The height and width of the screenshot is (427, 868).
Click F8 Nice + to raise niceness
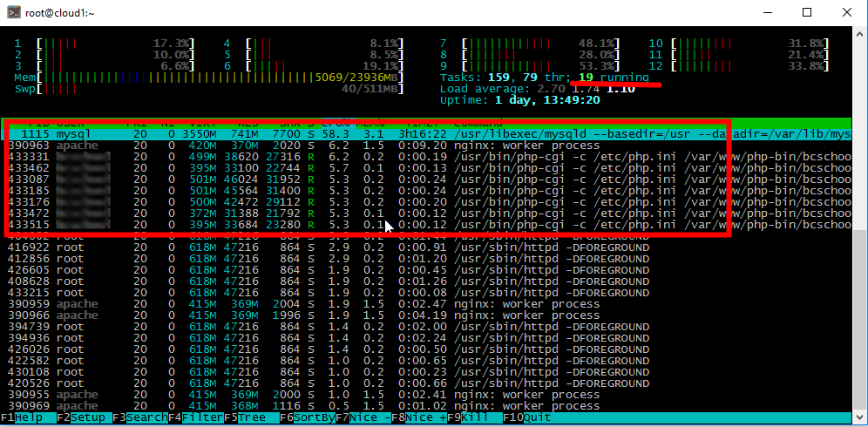[x=419, y=417]
